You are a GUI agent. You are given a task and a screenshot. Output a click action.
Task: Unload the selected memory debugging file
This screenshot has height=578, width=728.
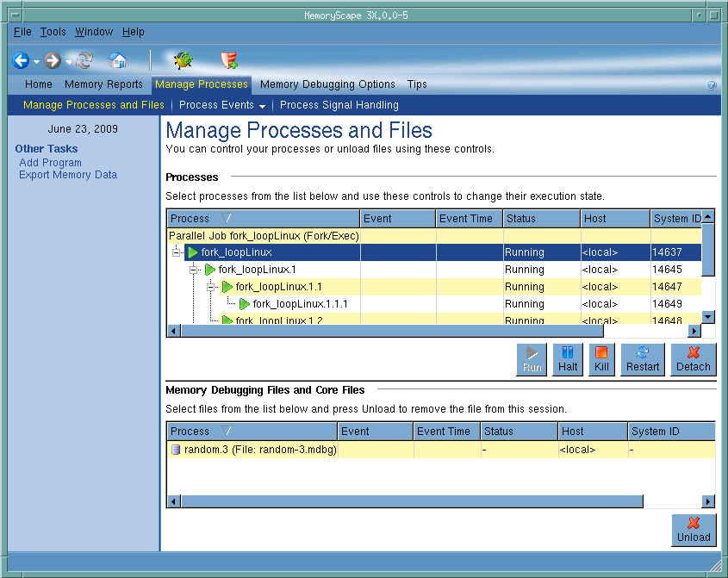(x=693, y=530)
